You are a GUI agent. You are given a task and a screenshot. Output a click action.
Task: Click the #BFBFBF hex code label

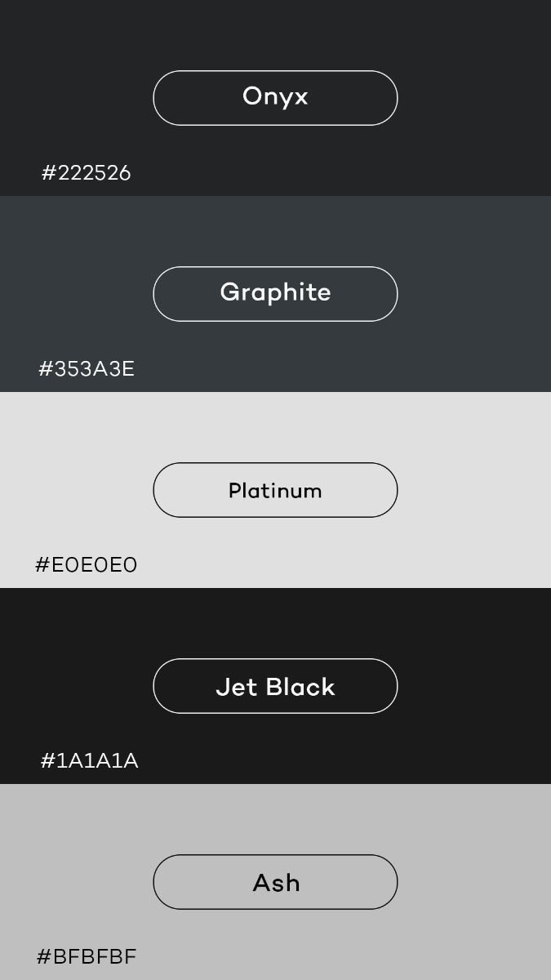87,956
